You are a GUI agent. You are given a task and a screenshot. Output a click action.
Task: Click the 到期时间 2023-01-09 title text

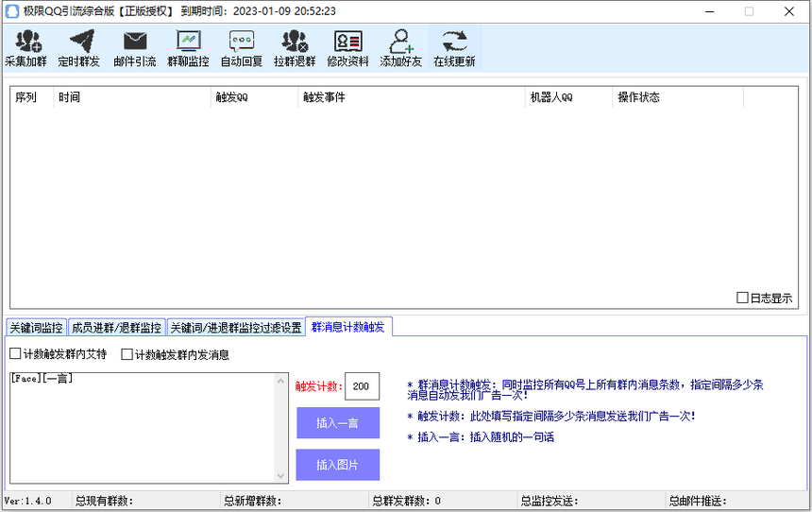point(259,11)
